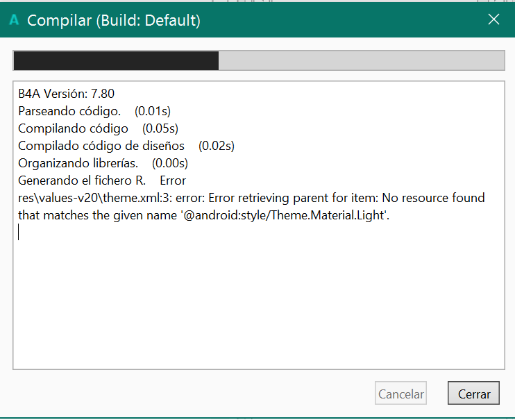Click the dark filled part of progress bar
The image size is (515, 420).
[x=116, y=60]
